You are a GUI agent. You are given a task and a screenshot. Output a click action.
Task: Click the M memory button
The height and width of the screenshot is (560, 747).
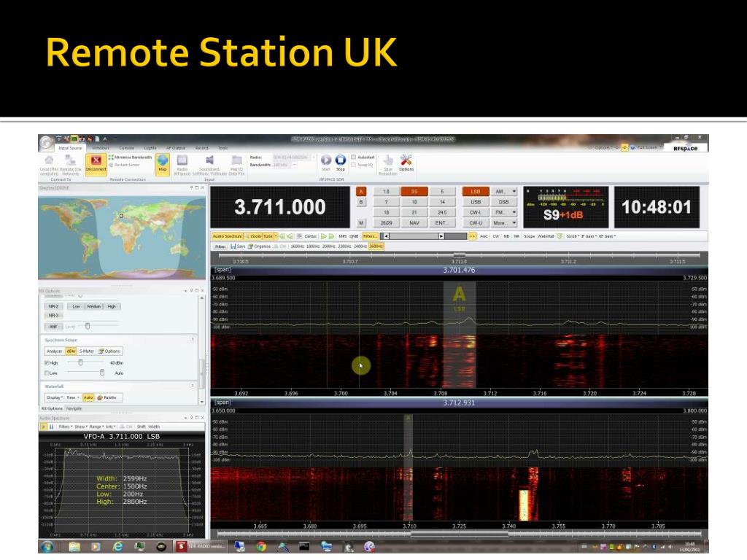point(361,223)
